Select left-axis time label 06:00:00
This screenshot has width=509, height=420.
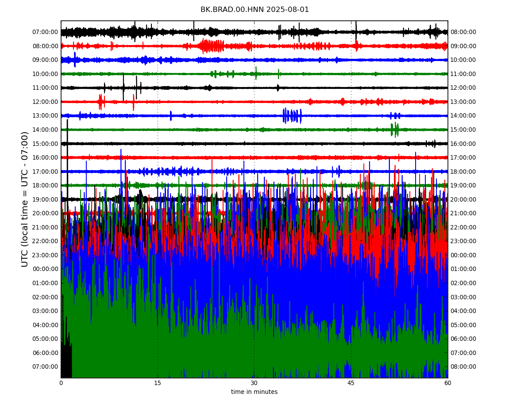coord(45,353)
